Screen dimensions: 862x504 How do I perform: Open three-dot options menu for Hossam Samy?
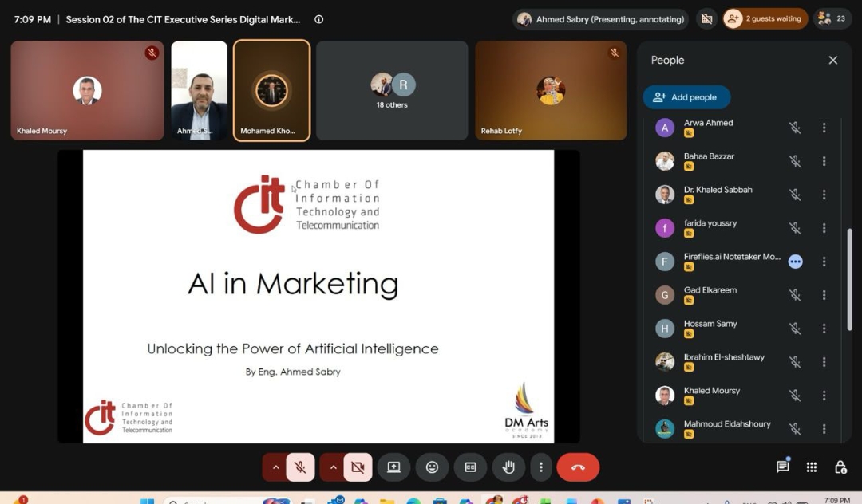[824, 329]
